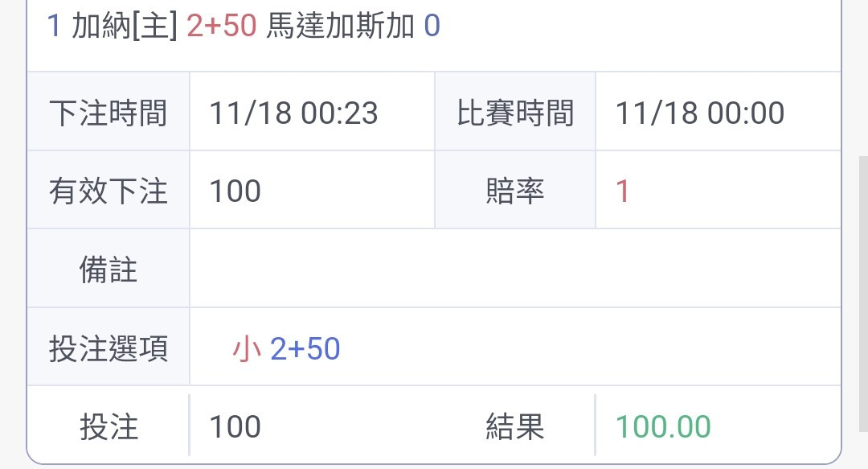Screen dimensions: 868x469
Task: Click the stake amount 100 beside 投注
Action: (x=235, y=427)
